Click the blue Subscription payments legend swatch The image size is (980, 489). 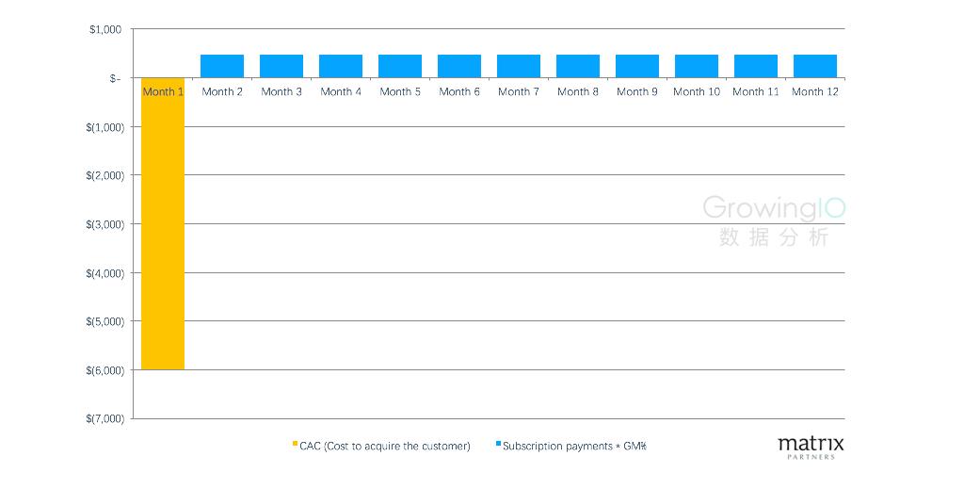(498, 444)
